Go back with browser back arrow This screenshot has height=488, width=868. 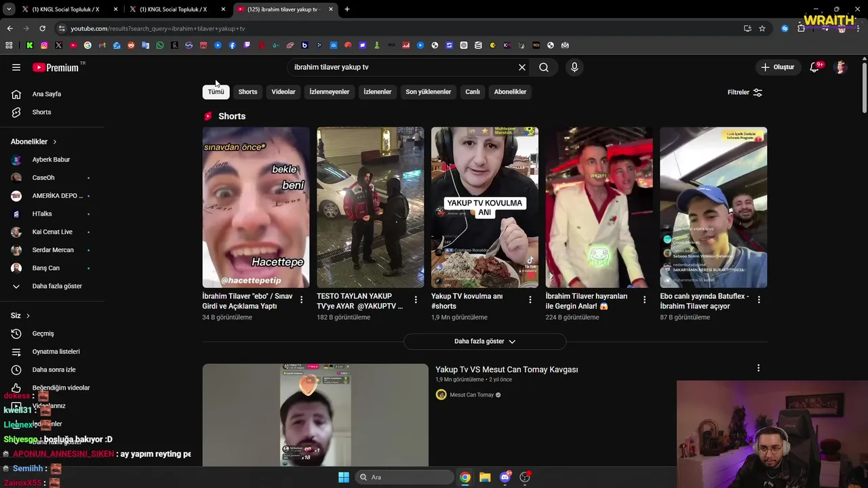point(9,28)
